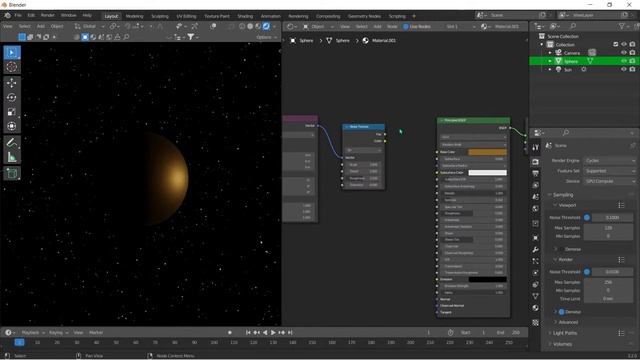
Task: Open the Render properties tab
Action: click(536, 162)
